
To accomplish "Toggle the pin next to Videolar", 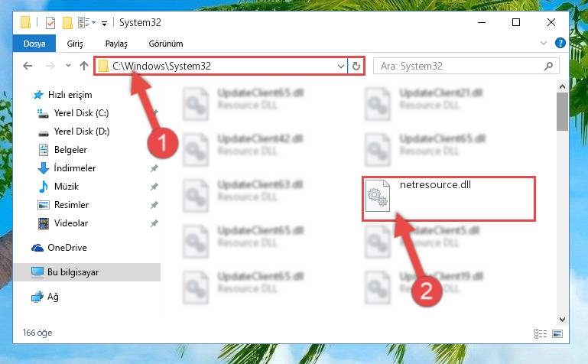I will tap(154, 223).
